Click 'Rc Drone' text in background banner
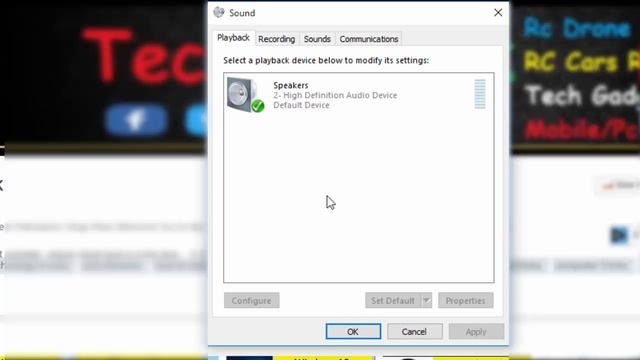640x360 pixels. pyautogui.click(x=577, y=29)
